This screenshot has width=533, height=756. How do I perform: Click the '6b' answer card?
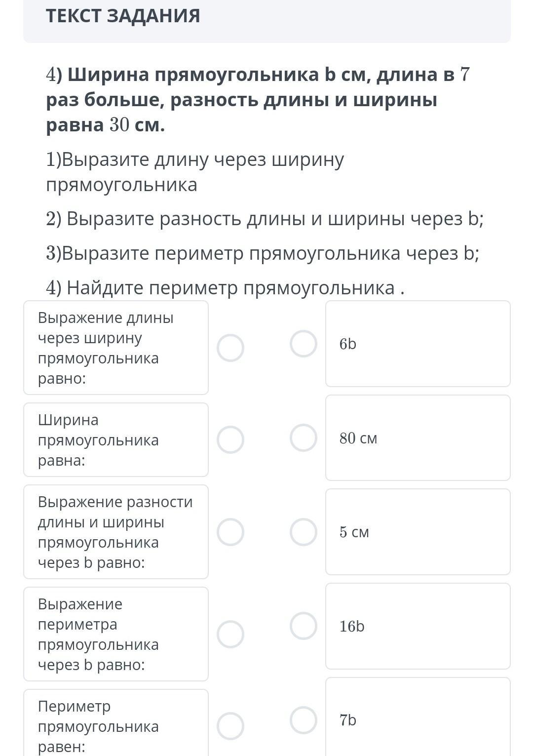(418, 344)
